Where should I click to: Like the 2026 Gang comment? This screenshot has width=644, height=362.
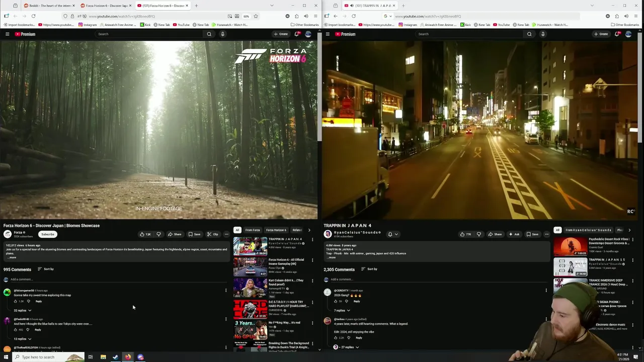tap(336, 301)
